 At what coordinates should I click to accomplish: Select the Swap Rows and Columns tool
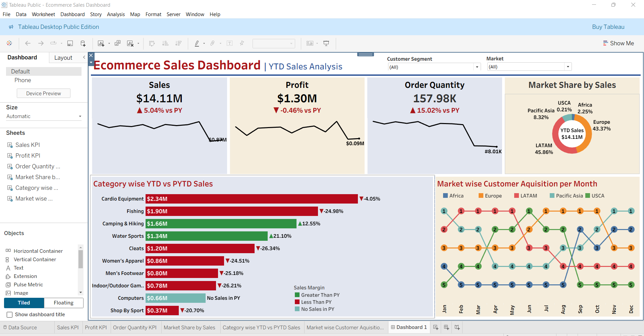152,43
